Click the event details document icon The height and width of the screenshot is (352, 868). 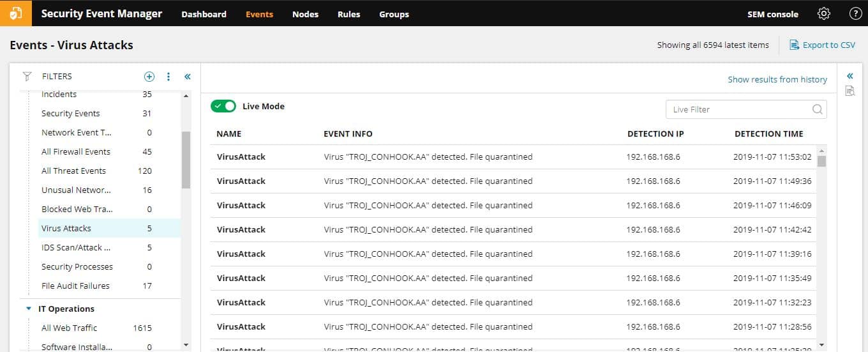[849, 91]
